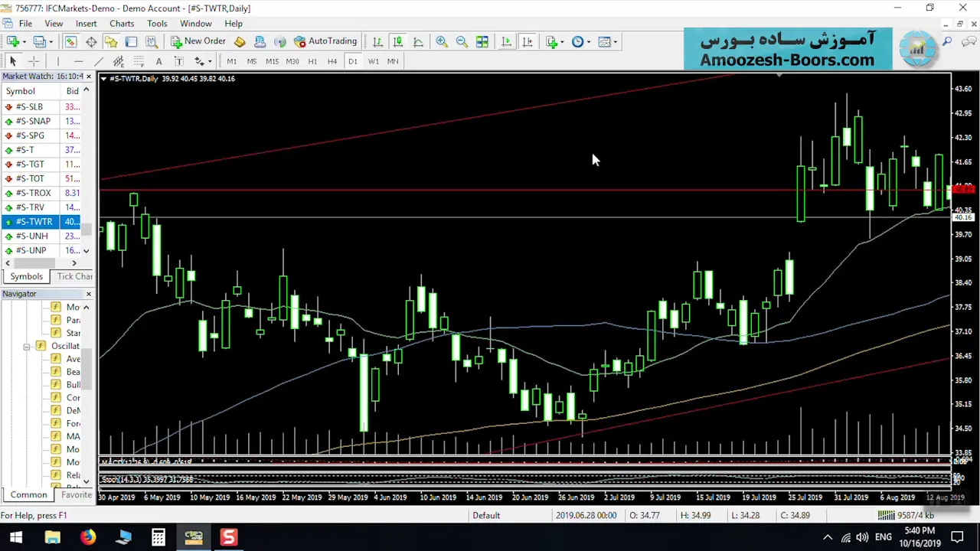Select the Equidistant Channel tool
Image resolution: width=980 pixels, height=551 pixels.
tap(118, 61)
